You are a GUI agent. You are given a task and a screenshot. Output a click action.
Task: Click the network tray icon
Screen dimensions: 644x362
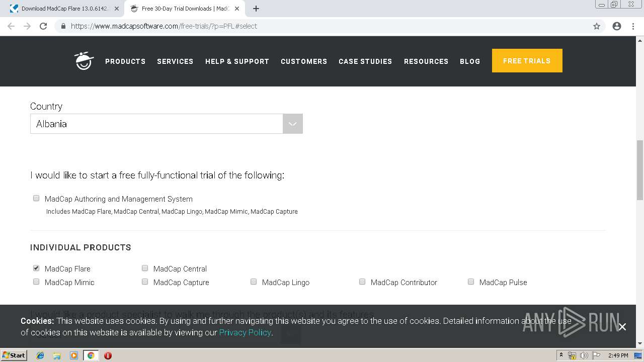(572, 355)
